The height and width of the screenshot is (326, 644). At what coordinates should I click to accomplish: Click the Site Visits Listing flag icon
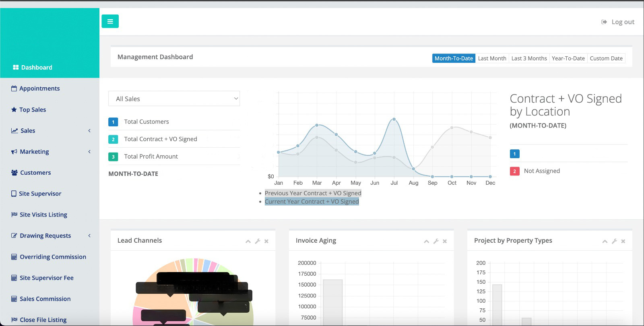[x=14, y=215]
